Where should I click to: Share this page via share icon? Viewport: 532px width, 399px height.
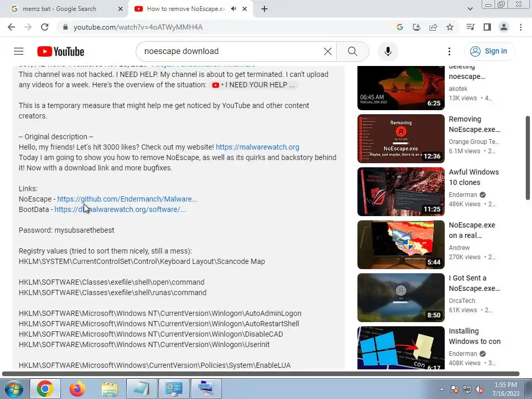[433, 27]
